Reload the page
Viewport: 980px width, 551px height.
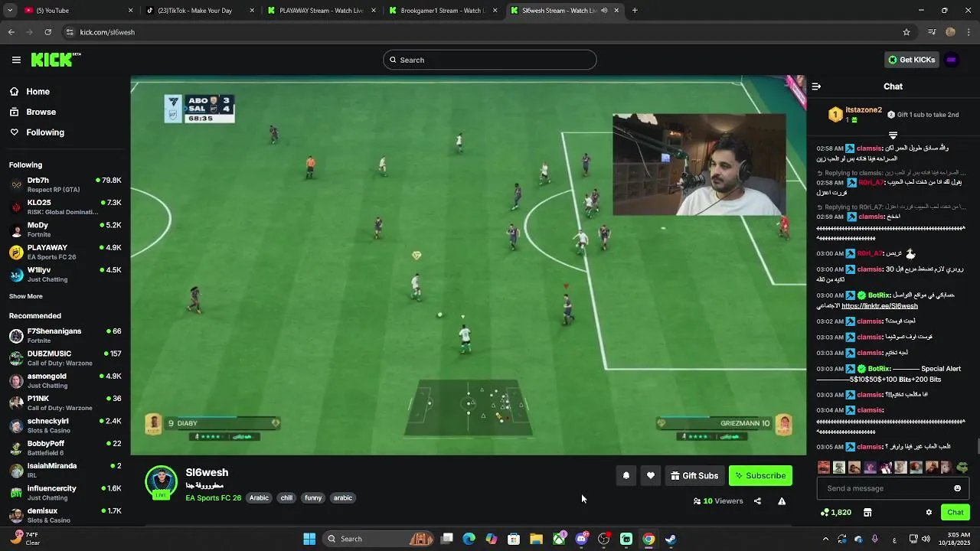point(47,32)
